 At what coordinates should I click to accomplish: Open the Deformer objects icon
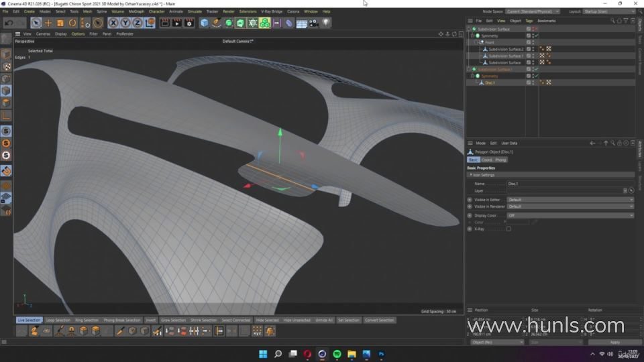click(x=289, y=23)
